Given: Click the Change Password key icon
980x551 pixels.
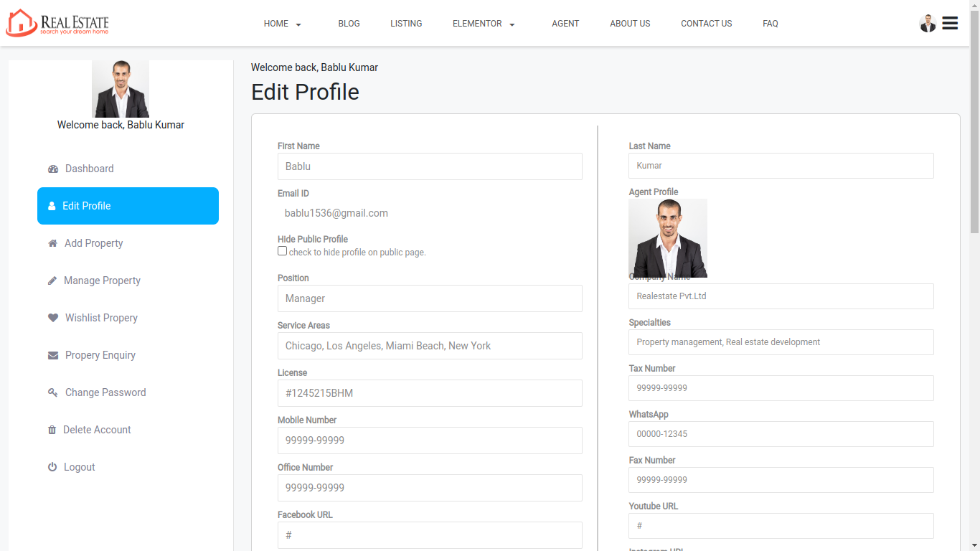Looking at the screenshot, I should [x=53, y=392].
